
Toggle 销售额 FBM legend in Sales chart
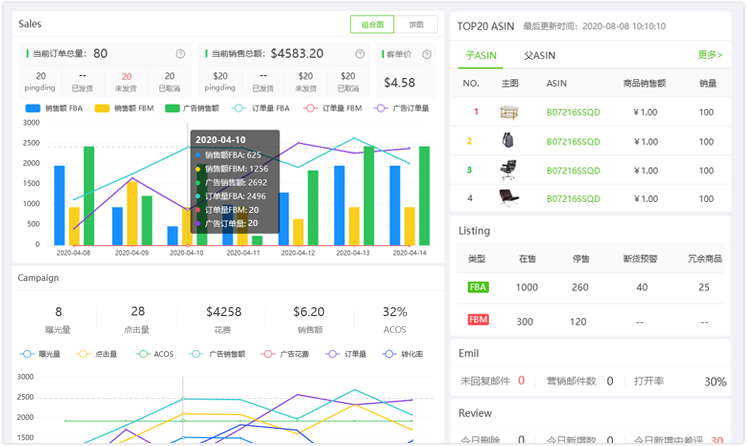pyautogui.click(x=124, y=108)
